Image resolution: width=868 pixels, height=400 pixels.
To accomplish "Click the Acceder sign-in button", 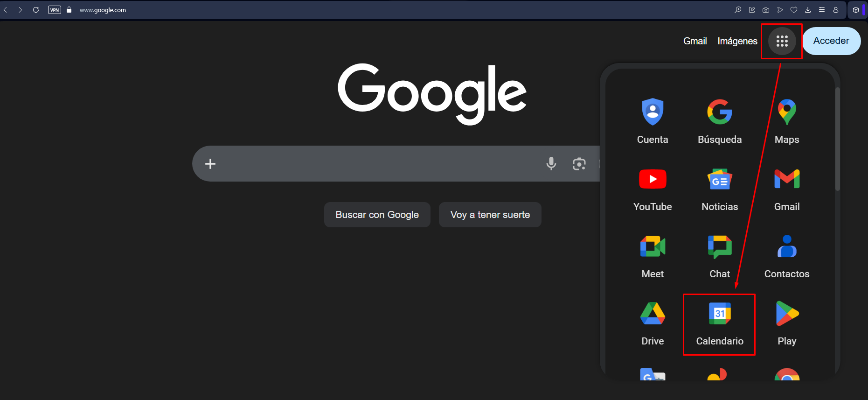I will point(831,41).
